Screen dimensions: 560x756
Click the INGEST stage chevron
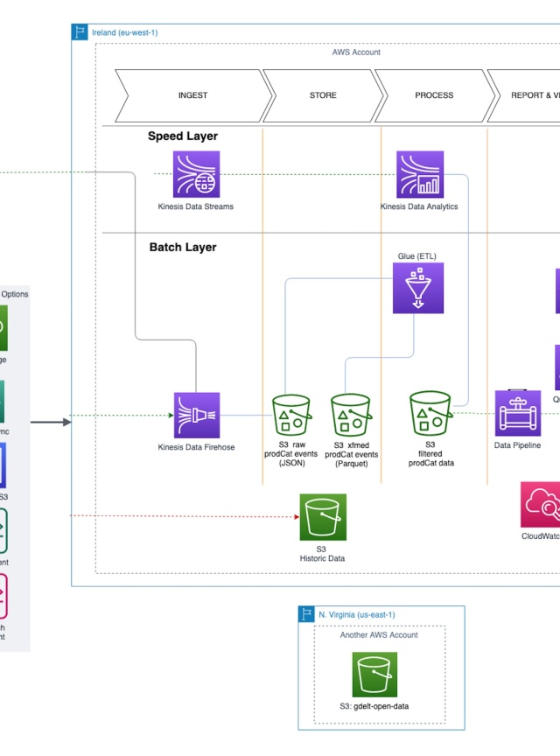pos(193,95)
